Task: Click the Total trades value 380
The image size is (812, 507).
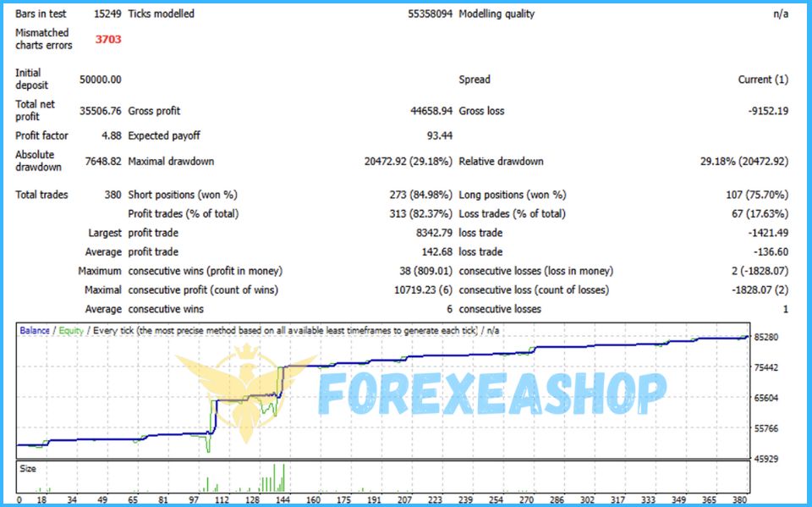Action: (x=112, y=195)
